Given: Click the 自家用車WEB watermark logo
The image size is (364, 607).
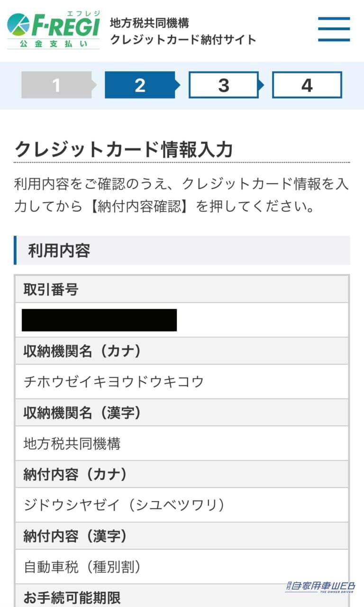Looking at the screenshot, I should pyautogui.click(x=320, y=587).
